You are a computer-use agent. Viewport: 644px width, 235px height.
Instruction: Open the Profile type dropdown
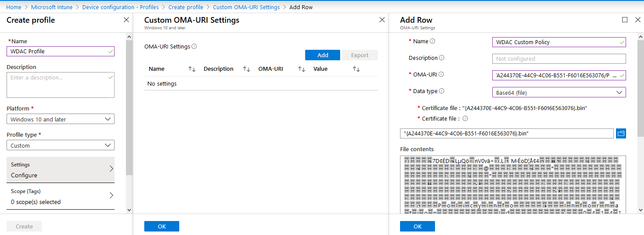60,145
